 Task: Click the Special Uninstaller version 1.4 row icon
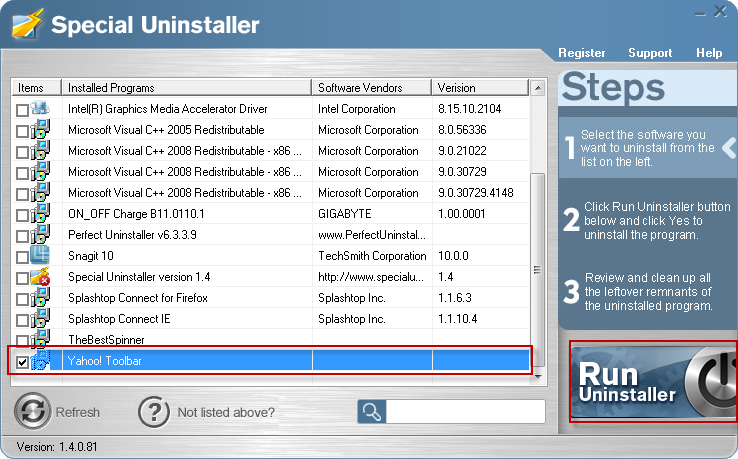(x=40, y=276)
